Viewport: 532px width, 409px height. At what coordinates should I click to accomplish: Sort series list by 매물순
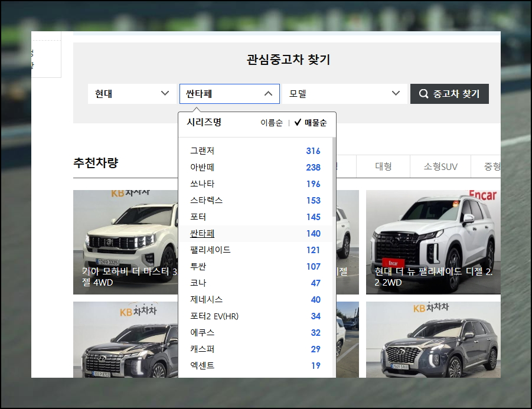pyautogui.click(x=311, y=123)
